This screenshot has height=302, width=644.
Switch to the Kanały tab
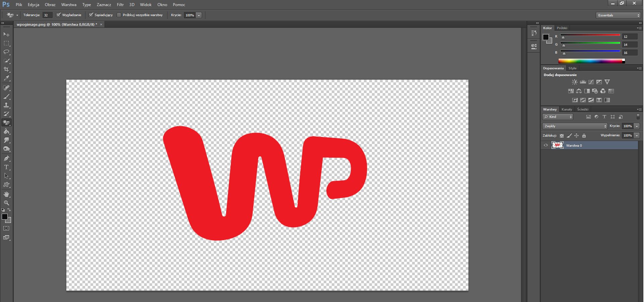[x=567, y=109]
